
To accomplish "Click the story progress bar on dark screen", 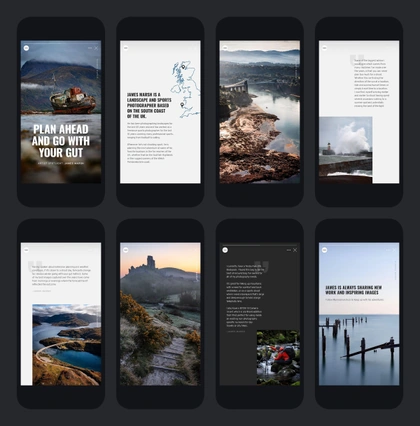I will 260,245.
